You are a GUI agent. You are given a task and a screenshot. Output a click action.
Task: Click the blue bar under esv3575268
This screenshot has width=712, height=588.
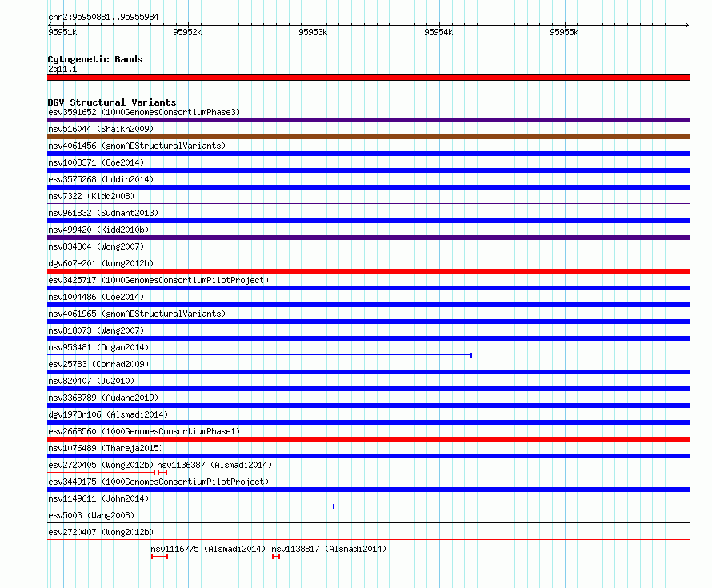point(368,187)
